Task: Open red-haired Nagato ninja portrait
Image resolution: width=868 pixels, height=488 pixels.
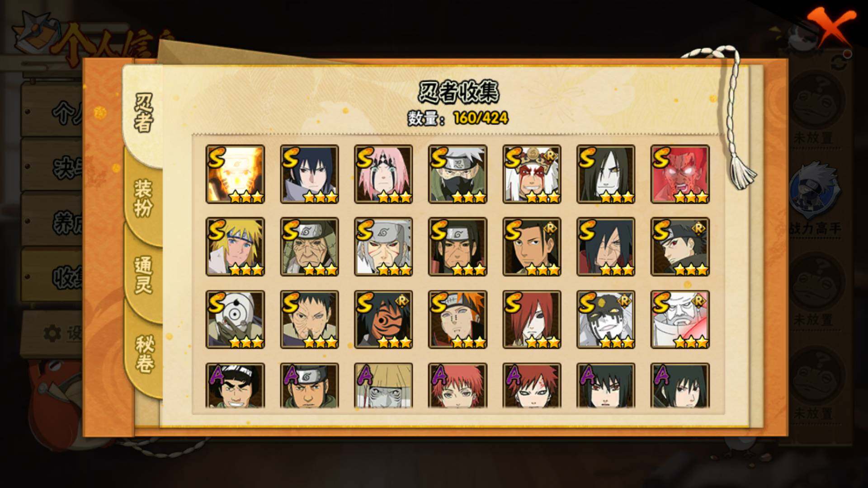Action: (x=532, y=319)
